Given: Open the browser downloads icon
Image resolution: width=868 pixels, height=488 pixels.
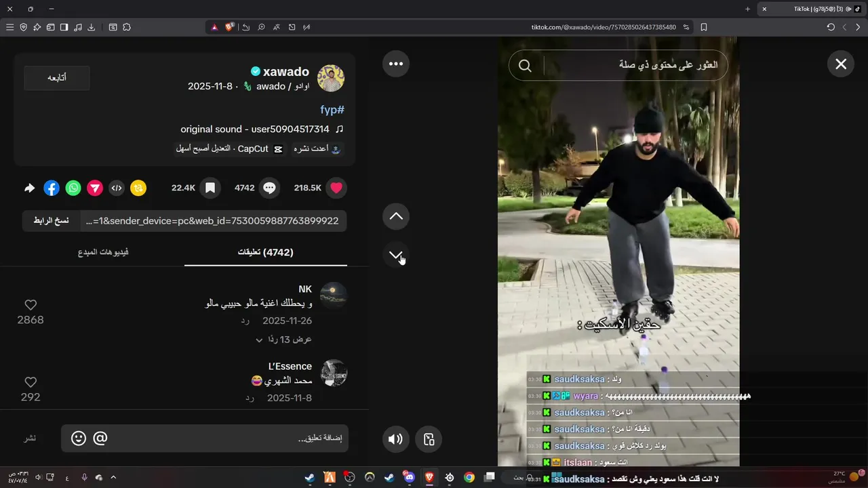Looking at the screenshot, I should pos(91,27).
